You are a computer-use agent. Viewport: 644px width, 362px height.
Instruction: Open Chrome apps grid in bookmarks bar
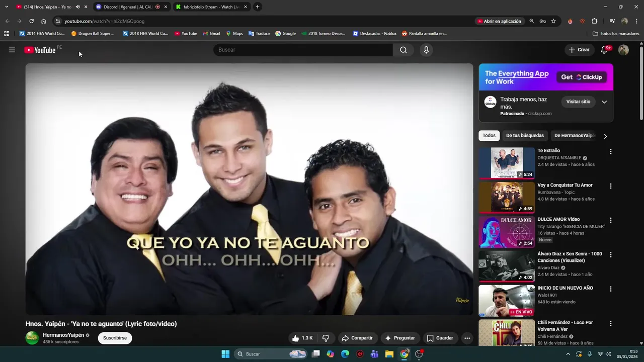coord(7,34)
